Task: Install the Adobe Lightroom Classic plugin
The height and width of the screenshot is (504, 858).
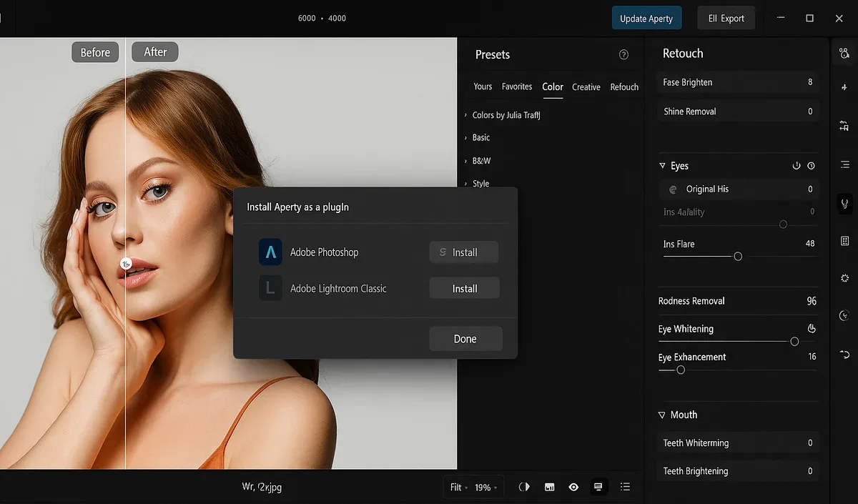Action: 464,289
